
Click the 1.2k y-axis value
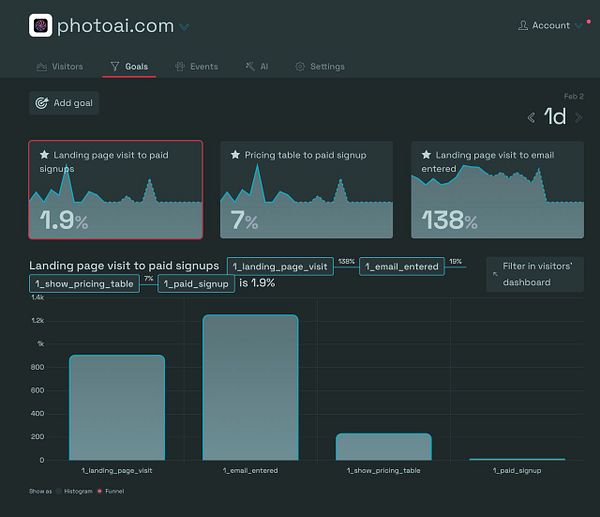pyautogui.click(x=38, y=320)
